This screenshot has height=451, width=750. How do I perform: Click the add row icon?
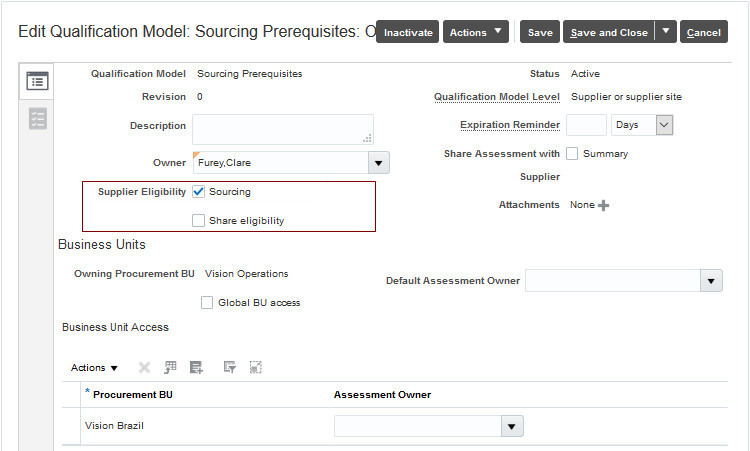pyautogui.click(x=196, y=367)
